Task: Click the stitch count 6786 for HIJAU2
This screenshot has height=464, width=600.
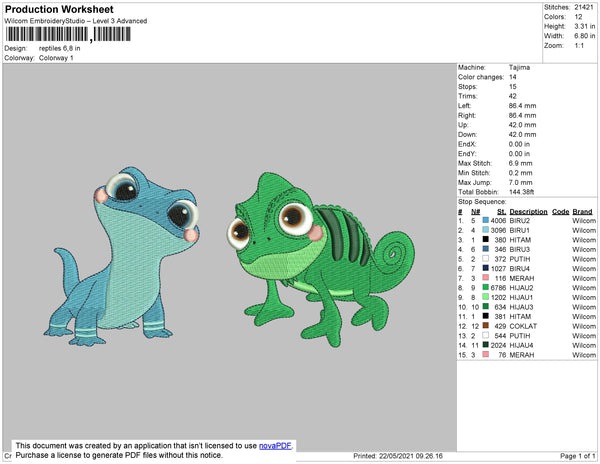Action: (498, 288)
